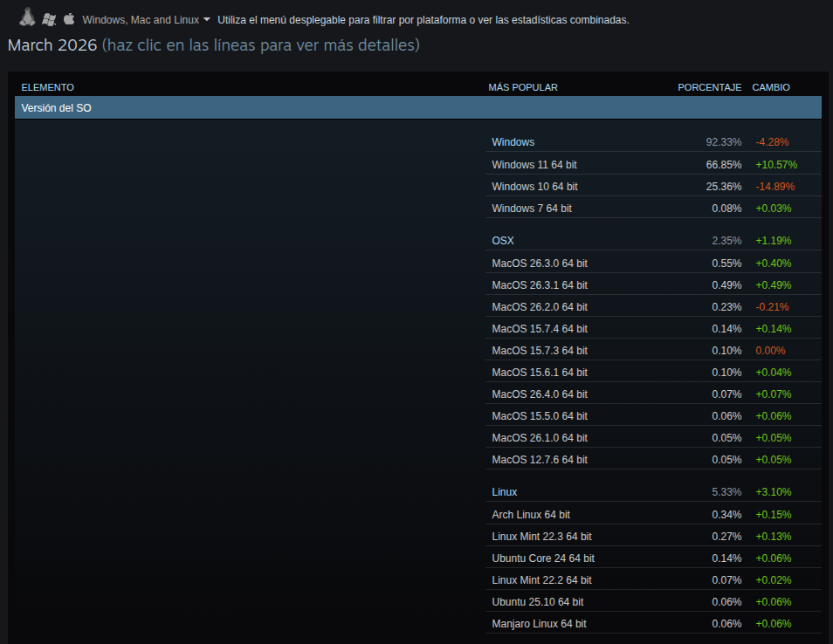
Task: Expand the Windows row for more details
Action: pyautogui.click(x=513, y=142)
